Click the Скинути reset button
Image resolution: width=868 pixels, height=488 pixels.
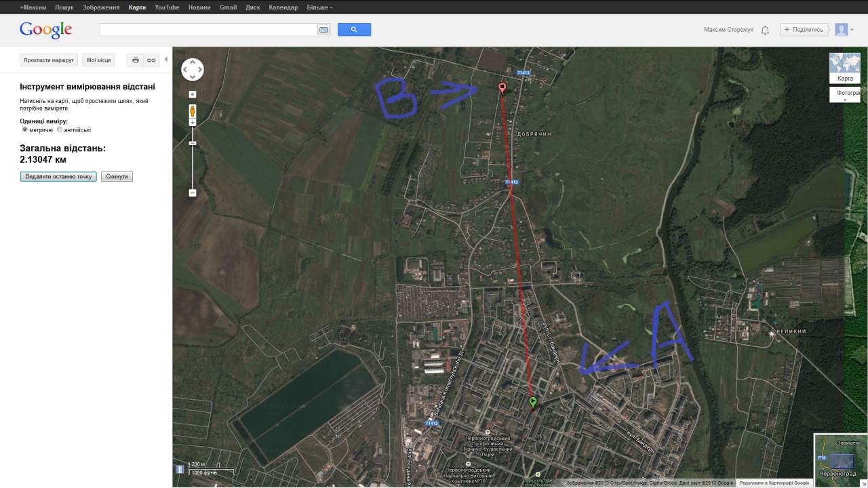pyautogui.click(x=117, y=176)
